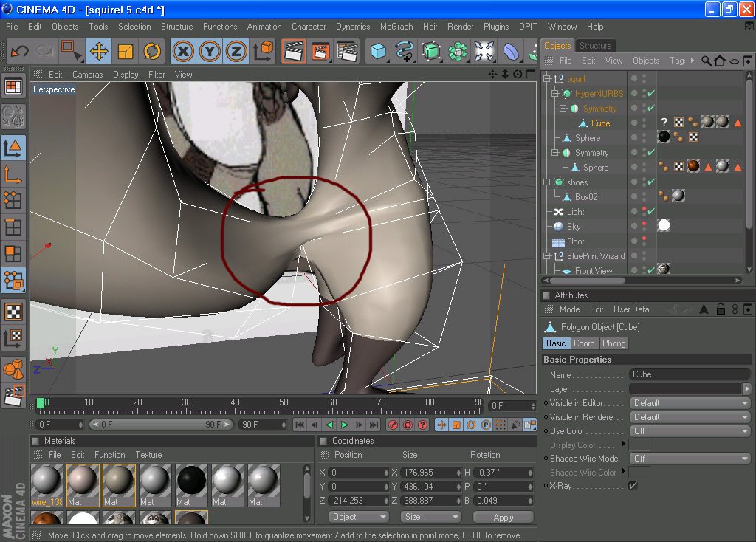Open the File menu in menu bar

(x=12, y=27)
